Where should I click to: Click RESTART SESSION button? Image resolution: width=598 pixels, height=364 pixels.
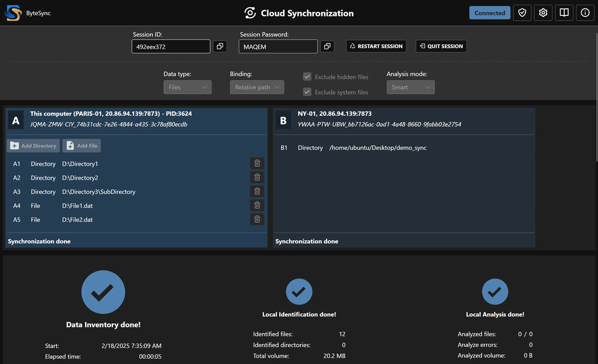[377, 46]
